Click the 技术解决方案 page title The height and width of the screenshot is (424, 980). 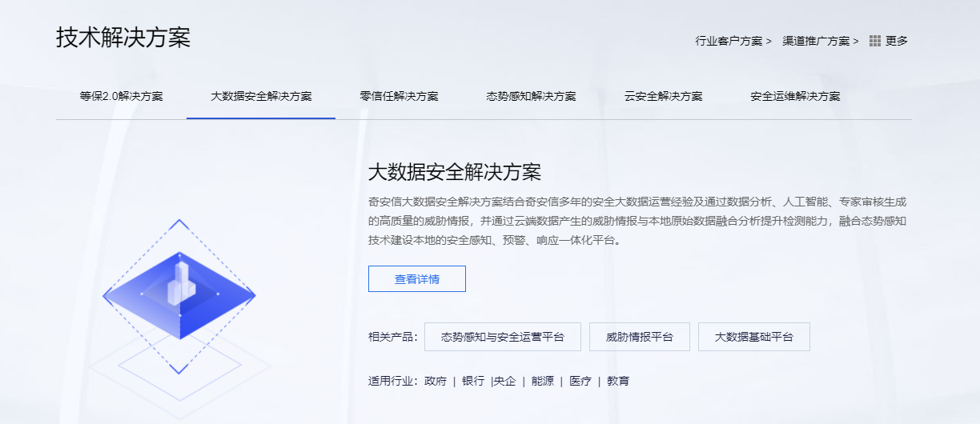point(123,38)
